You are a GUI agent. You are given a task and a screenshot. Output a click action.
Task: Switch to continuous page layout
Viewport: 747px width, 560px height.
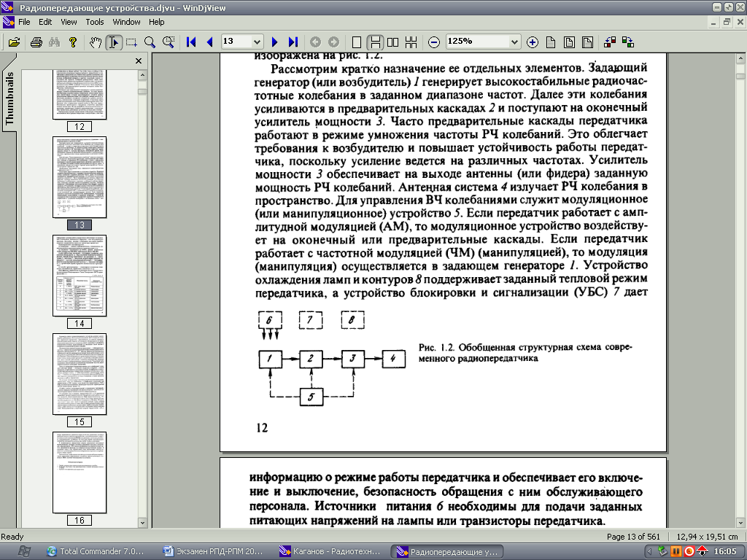pos(375,42)
